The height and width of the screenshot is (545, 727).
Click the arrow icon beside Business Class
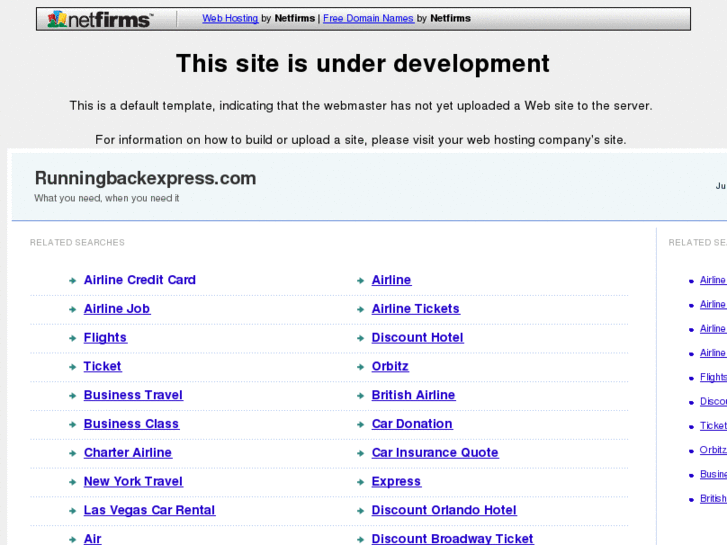(x=72, y=424)
